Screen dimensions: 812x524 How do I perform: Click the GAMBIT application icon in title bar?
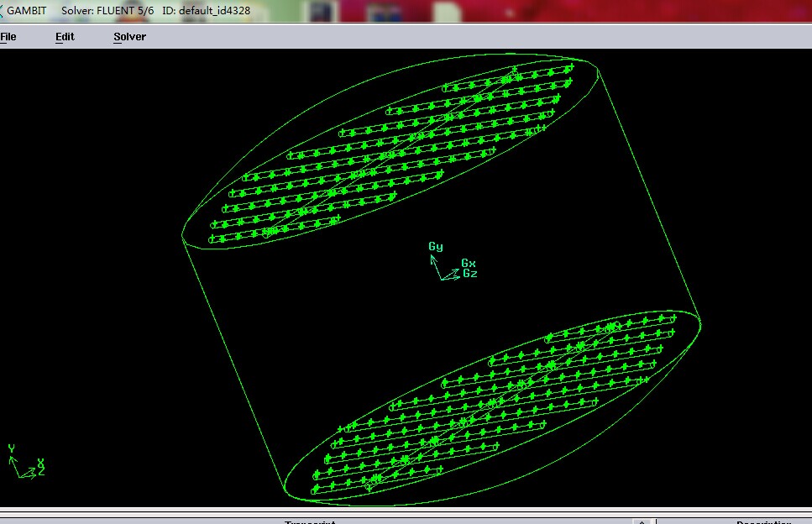3,11
